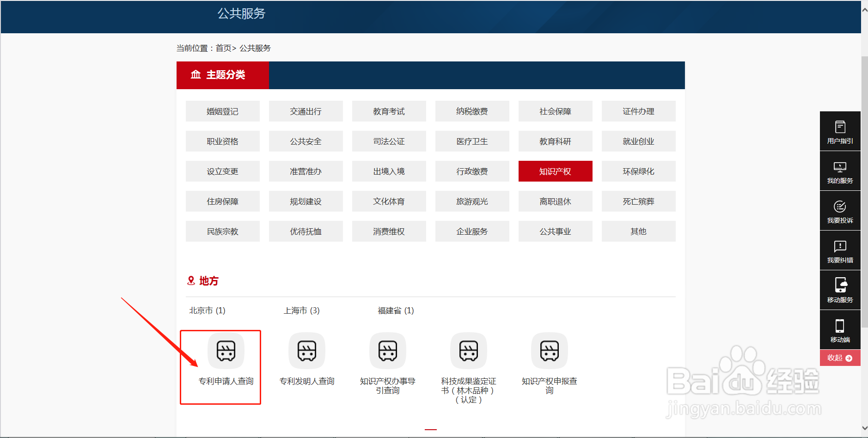Switch to the 主题分类 tab

(x=222, y=75)
